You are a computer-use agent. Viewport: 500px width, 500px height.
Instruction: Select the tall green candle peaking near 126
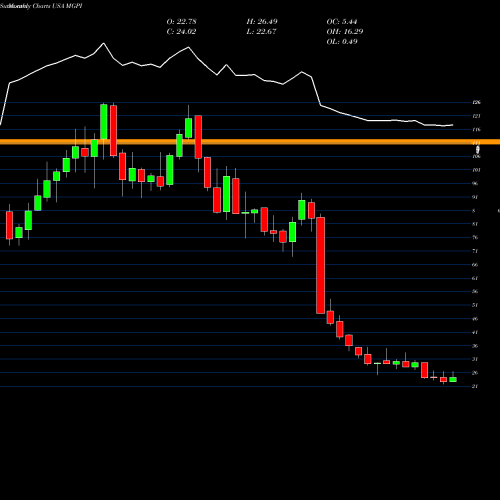[x=104, y=122]
